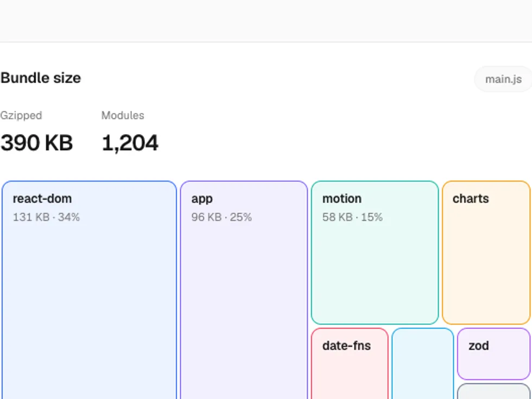The height and width of the screenshot is (399, 532).
Task: Select the motion treemap block
Action: tap(375, 253)
